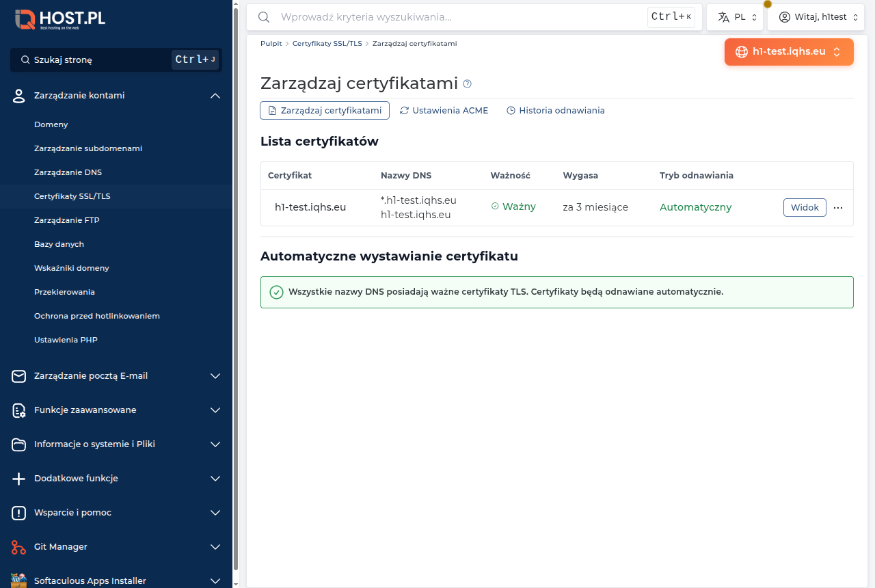Viewport: 875px width, 588px height.
Task: Switch to the Historia odnawiania tab
Action: coord(555,110)
